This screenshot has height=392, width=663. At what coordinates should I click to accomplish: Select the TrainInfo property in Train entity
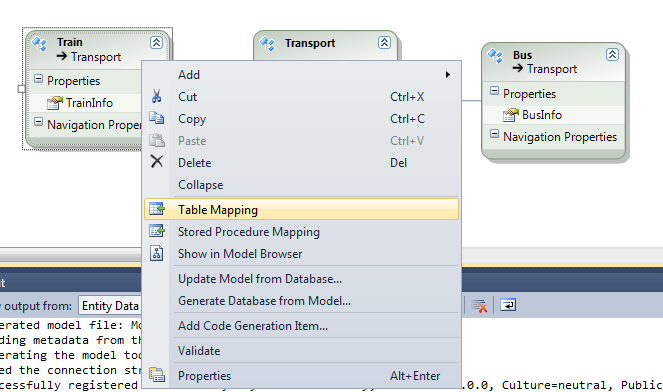[x=89, y=103]
